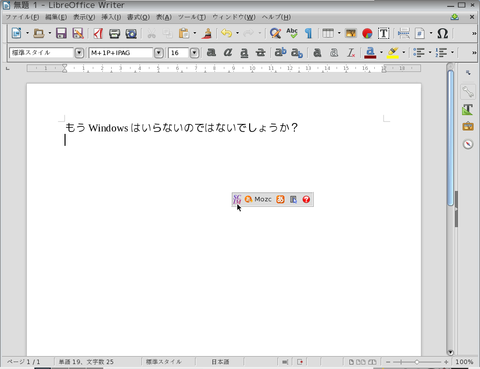Image resolution: width=480 pixels, height=369 pixels.
Task: Toggle strikethrough formatting
Action: pos(261,52)
